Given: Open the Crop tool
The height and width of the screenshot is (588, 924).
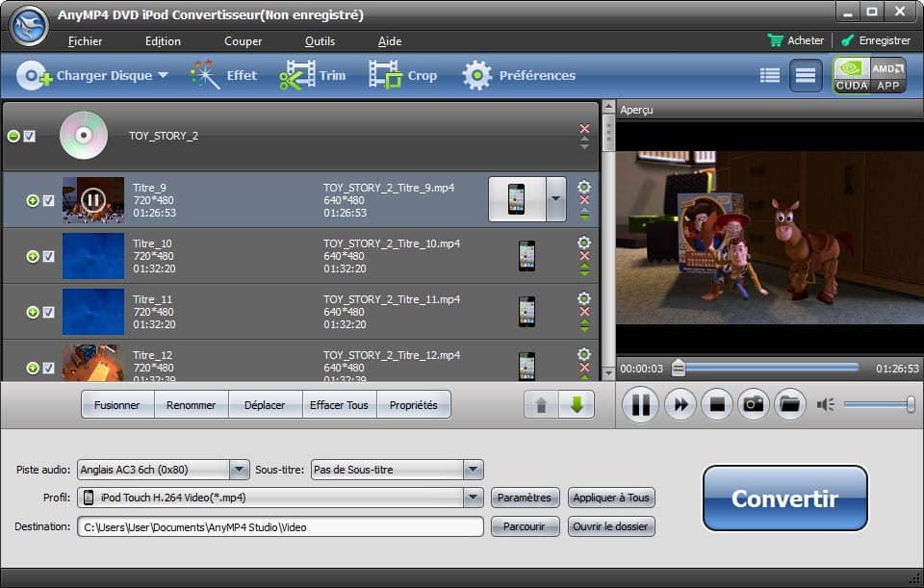Looking at the screenshot, I should (x=403, y=75).
